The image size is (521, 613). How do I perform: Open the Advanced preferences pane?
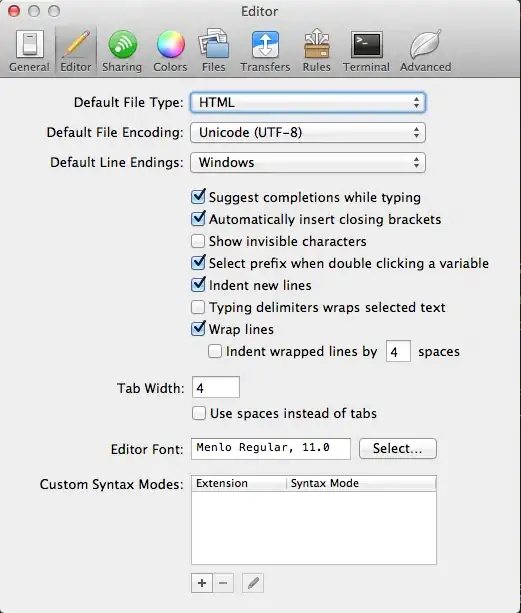point(426,51)
